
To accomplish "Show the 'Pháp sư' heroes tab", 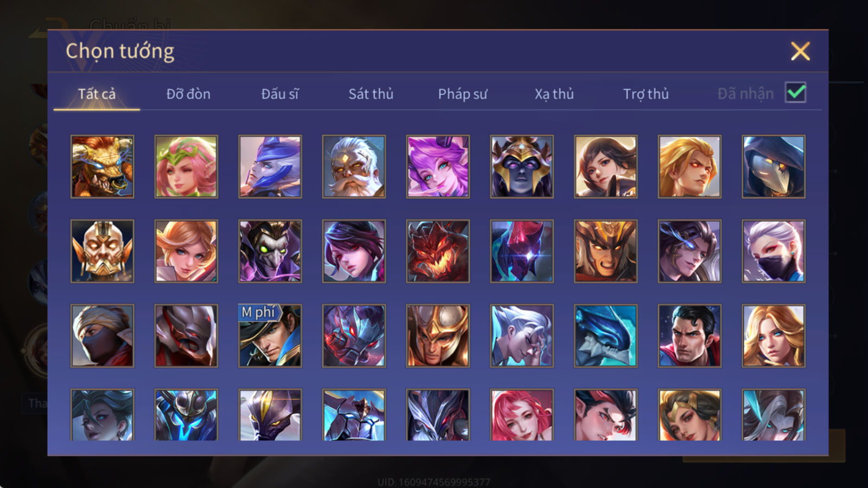I will pyautogui.click(x=463, y=94).
